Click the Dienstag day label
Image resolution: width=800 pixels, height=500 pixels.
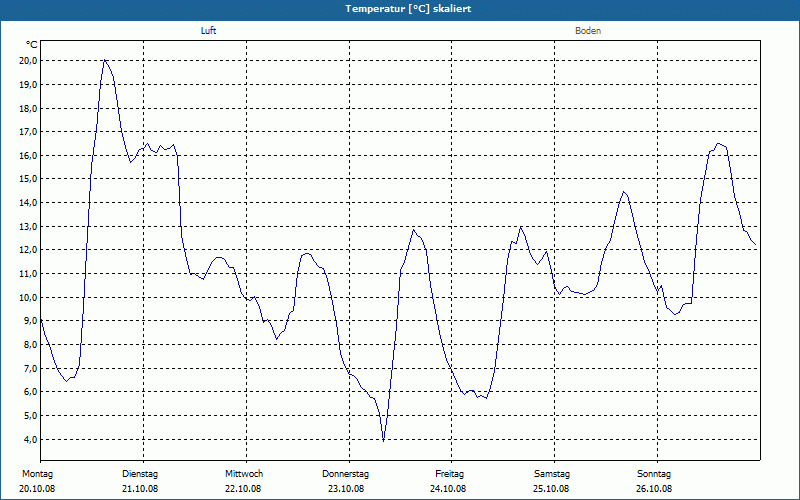(140, 474)
